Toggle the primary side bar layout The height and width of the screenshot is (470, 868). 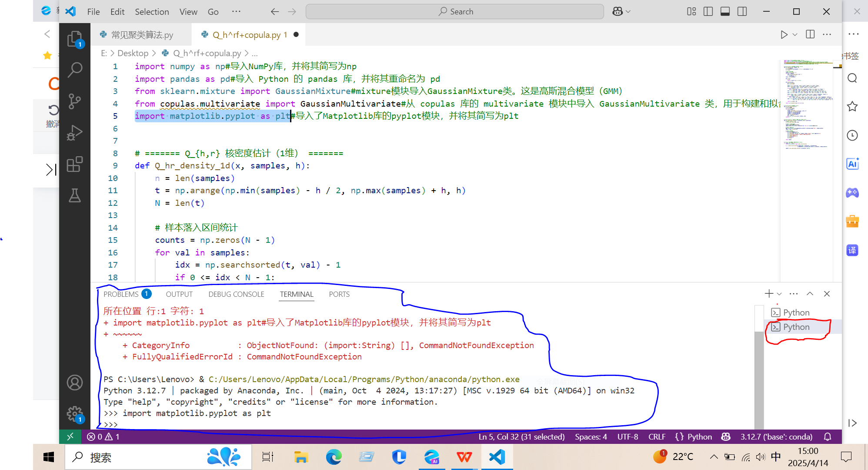point(708,12)
